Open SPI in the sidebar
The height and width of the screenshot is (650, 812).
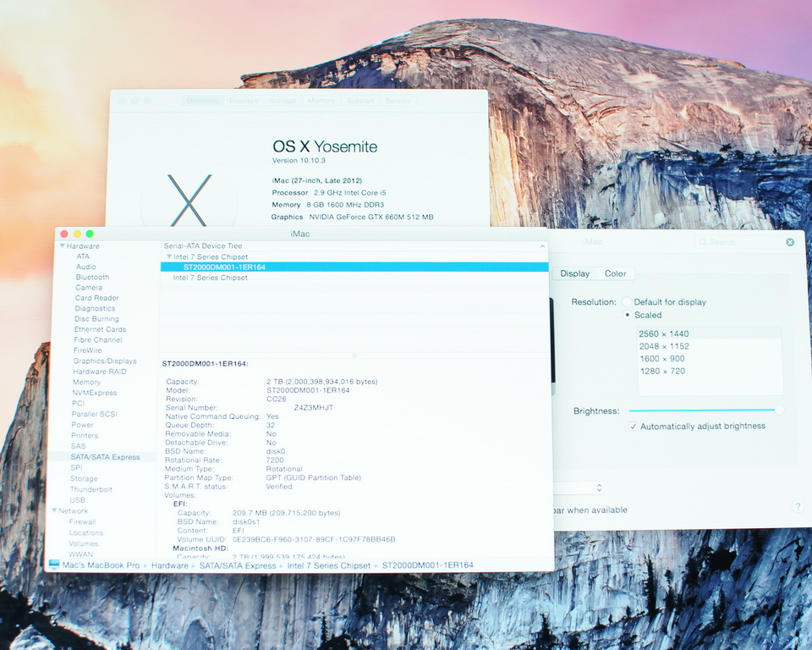tap(76, 467)
